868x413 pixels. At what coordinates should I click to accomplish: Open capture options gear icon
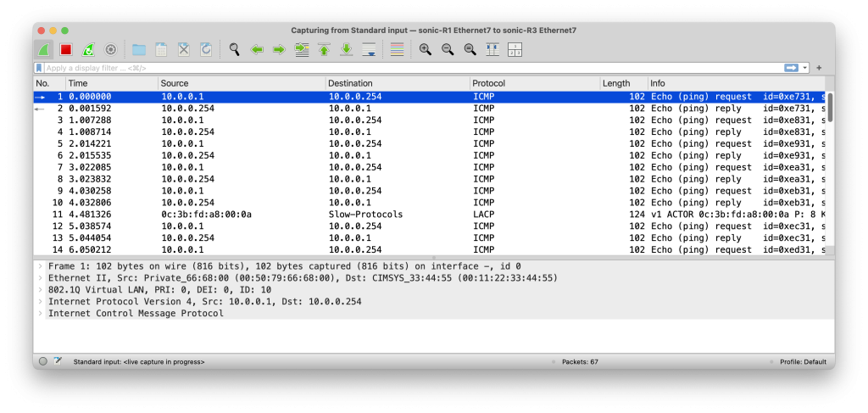(109, 50)
